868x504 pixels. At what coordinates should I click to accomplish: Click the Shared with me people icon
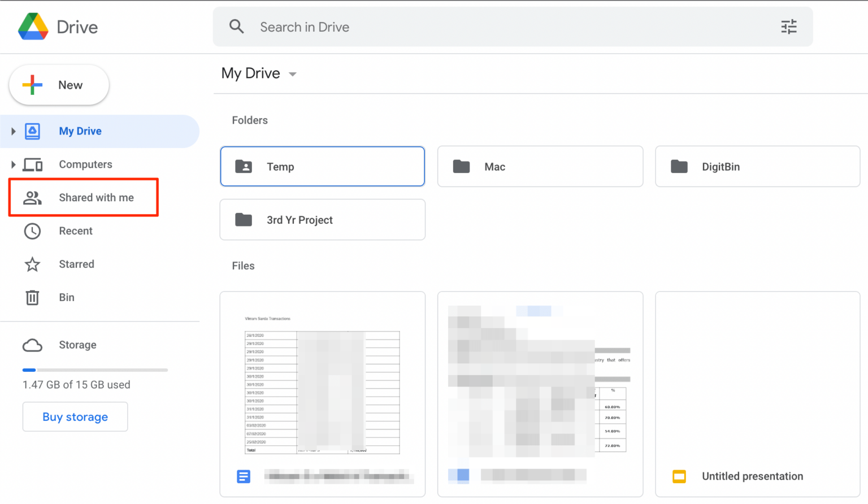pyautogui.click(x=32, y=198)
